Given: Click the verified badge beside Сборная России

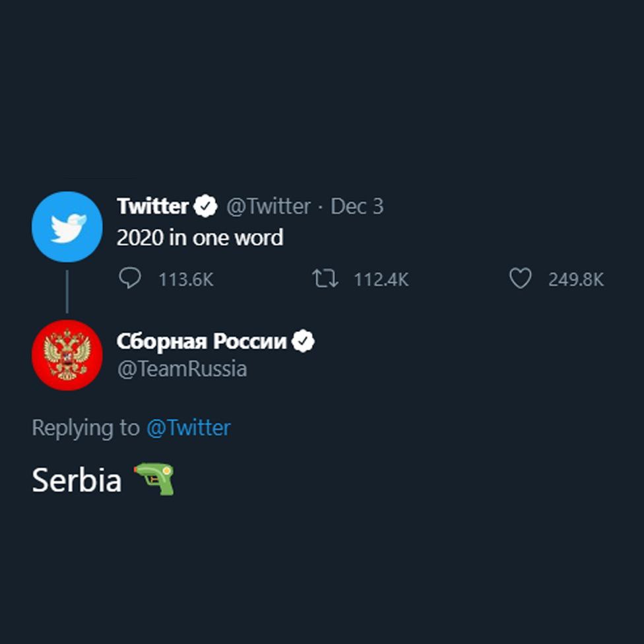Looking at the screenshot, I should tap(303, 341).
